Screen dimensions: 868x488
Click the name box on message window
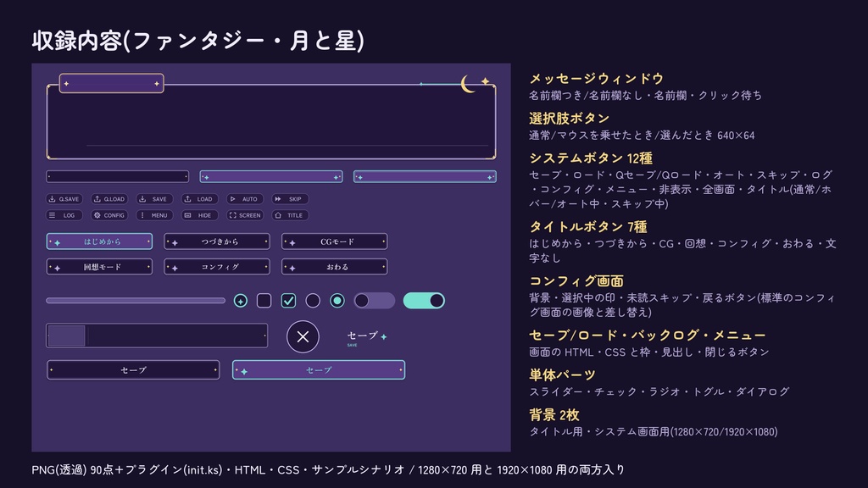[111, 84]
